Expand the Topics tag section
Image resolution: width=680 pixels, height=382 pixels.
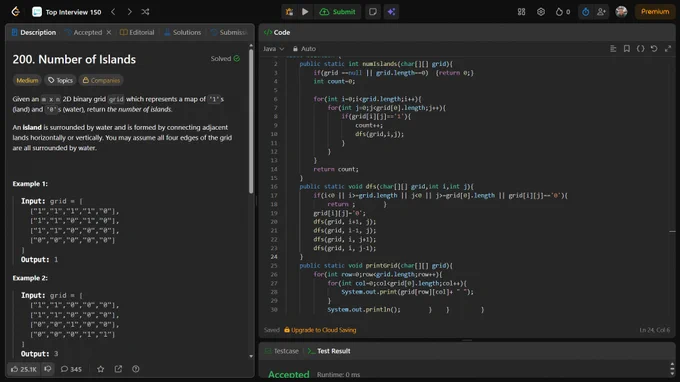tap(60, 80)
